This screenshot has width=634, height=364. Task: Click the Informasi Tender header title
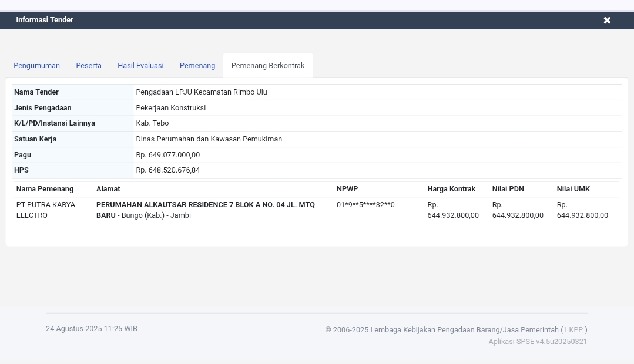click(44, 20)
